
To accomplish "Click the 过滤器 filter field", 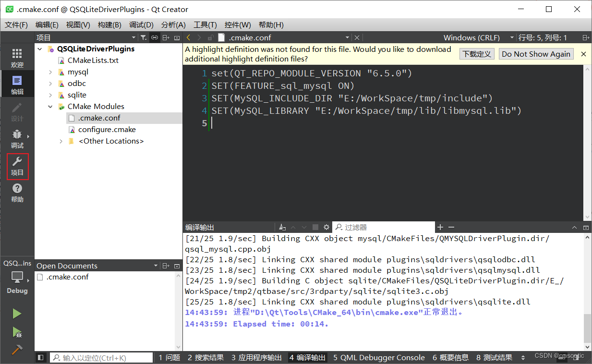I will tap(384, 227).
